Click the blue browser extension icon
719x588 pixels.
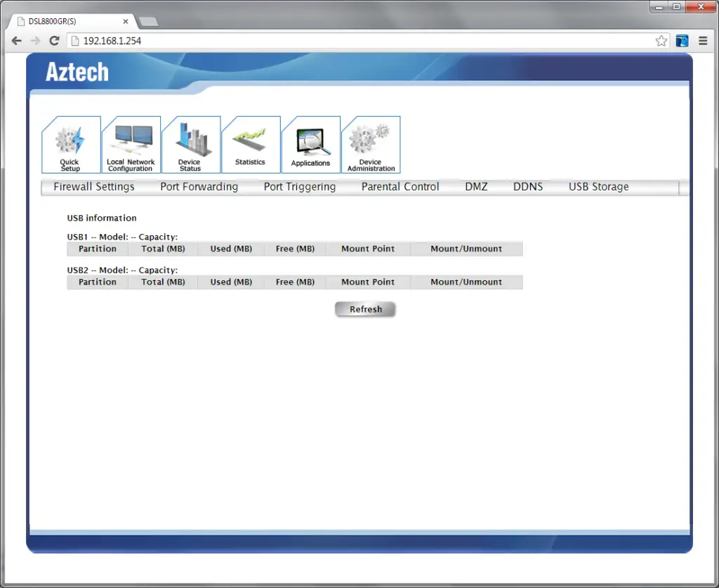pos(682,41)
